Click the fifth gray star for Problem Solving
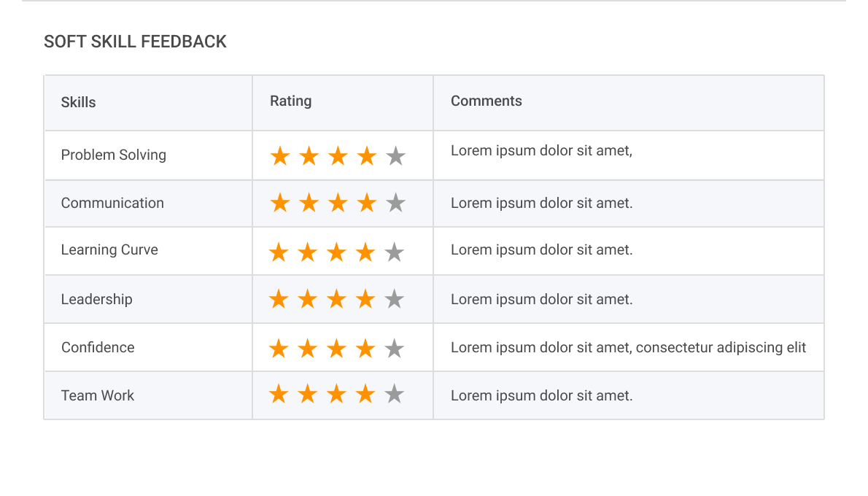 coord(395,156)
